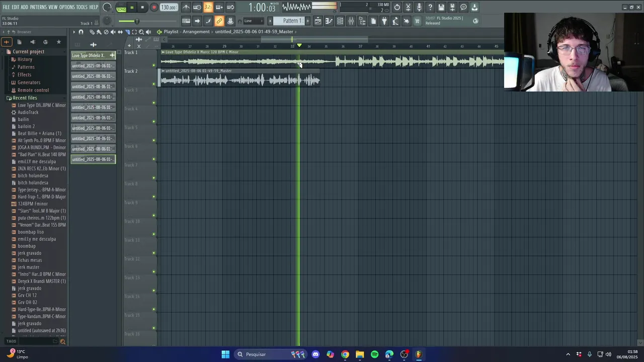The height and width of the screenshot is (362, 644).
Task: Select the playlist Slip tool icon
Action: pos(120,32)
